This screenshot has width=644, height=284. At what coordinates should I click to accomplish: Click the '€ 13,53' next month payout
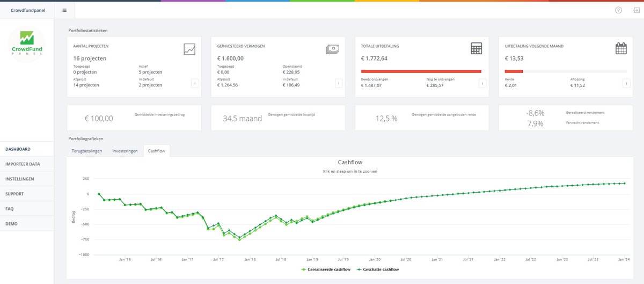click(x=514, y=59)
